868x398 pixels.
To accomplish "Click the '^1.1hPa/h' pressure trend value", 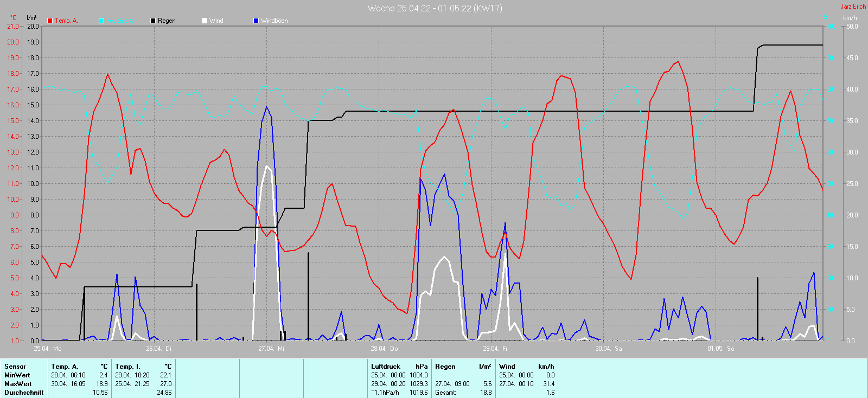I will [x=385, y=393].
